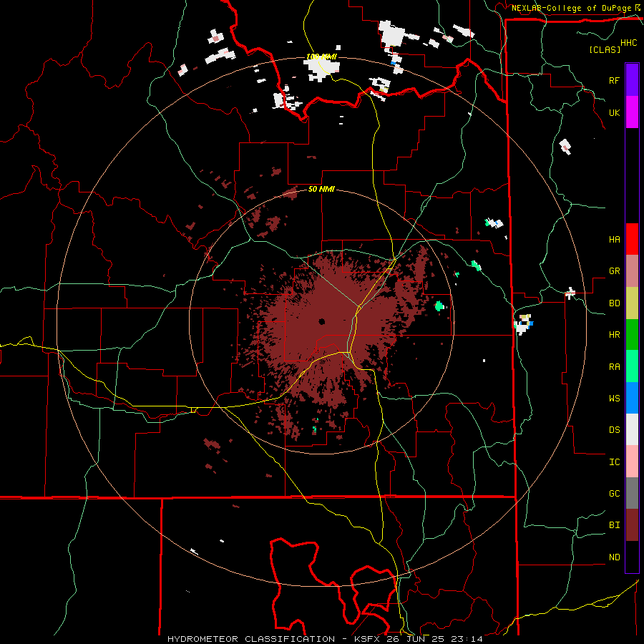Click the 'BD' legend label
The width and height of the screenshot is (644, 644).
pyautogui.click(x=614, y=303)
